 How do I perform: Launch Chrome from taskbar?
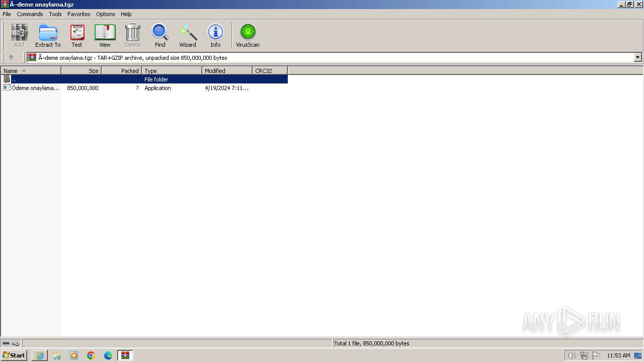click(x=91, y=355)
